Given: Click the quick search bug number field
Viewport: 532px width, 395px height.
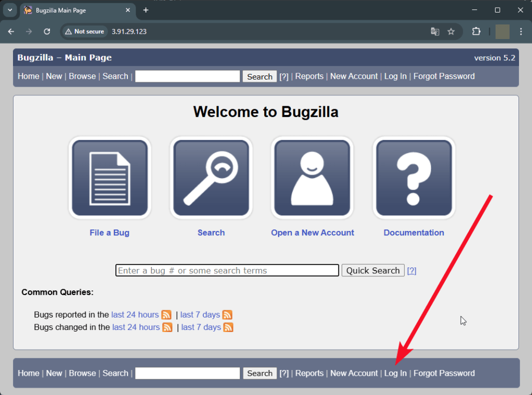Looking at the screenshot, I should 227,271.
